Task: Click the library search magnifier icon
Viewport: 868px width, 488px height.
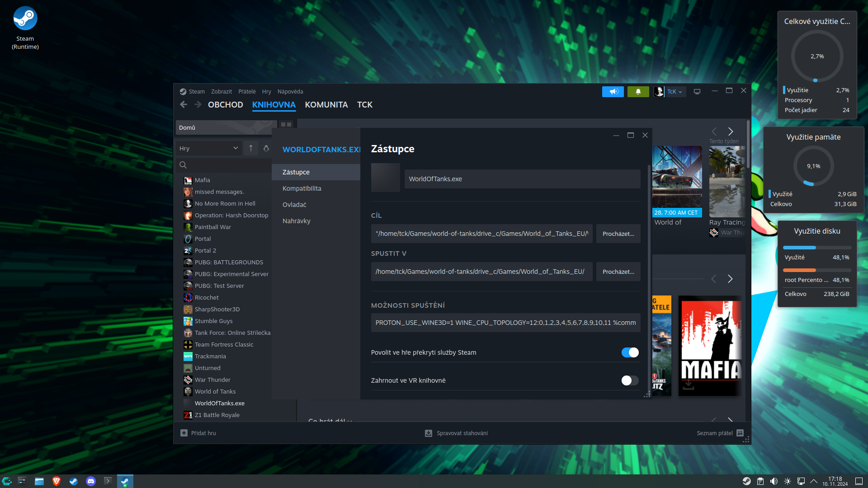Action: tap(183, 165)
